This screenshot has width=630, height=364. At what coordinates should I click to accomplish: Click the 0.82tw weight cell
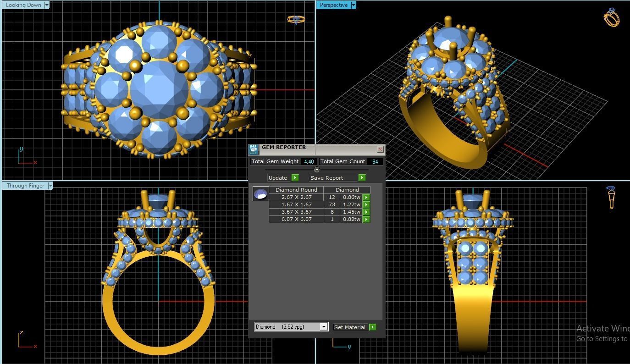point(351,219)
